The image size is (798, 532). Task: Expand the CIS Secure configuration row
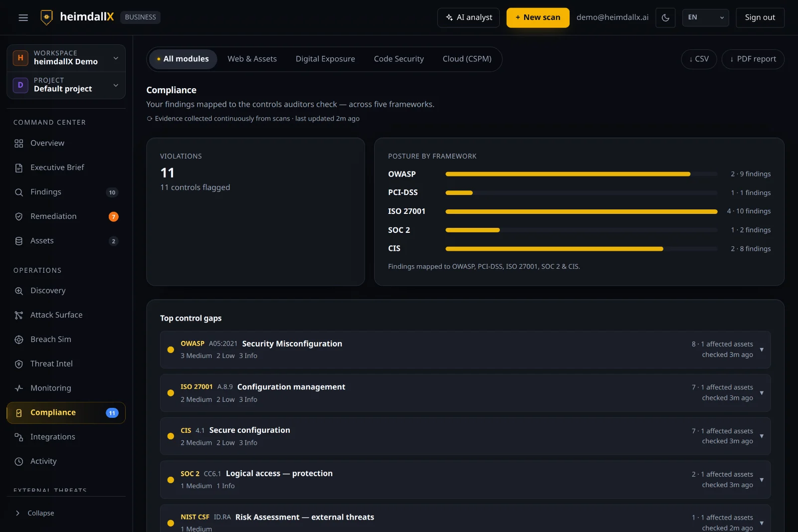point(465,436)
